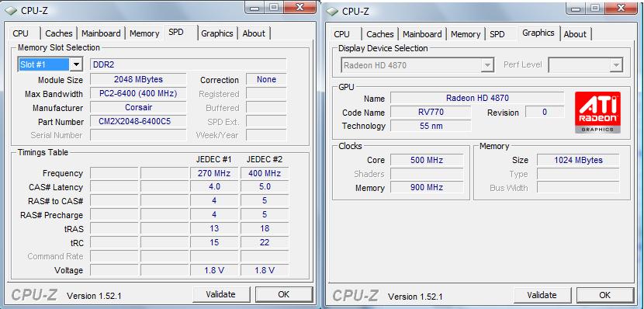The height and width of the screenshot is (309, 644).
Task: Click the DDR2 memory type field
Action: [x=188, y=64]
